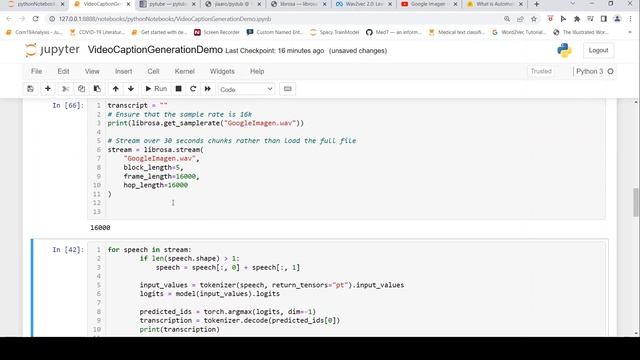Open the Help menu
640x360 pixels.
click(x=257, y=71)
